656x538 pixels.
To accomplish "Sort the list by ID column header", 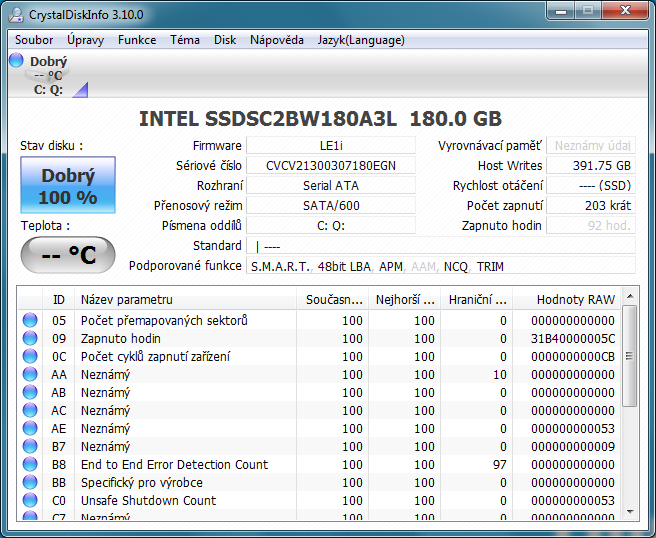I will pos(59,299).
